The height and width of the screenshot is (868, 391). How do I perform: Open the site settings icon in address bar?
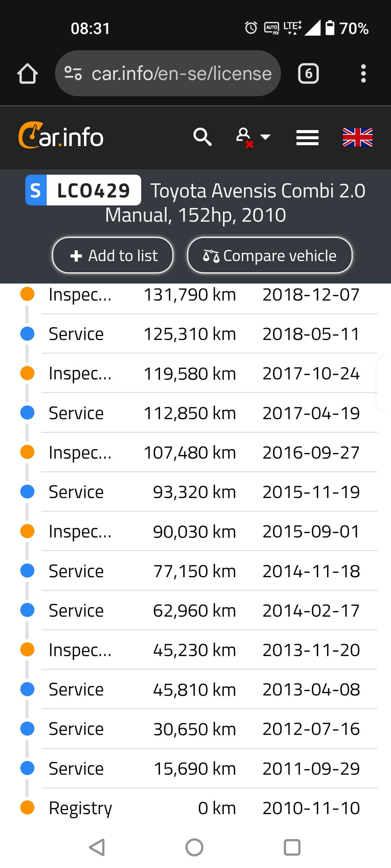pyautogui.click(x=73, y=73)
